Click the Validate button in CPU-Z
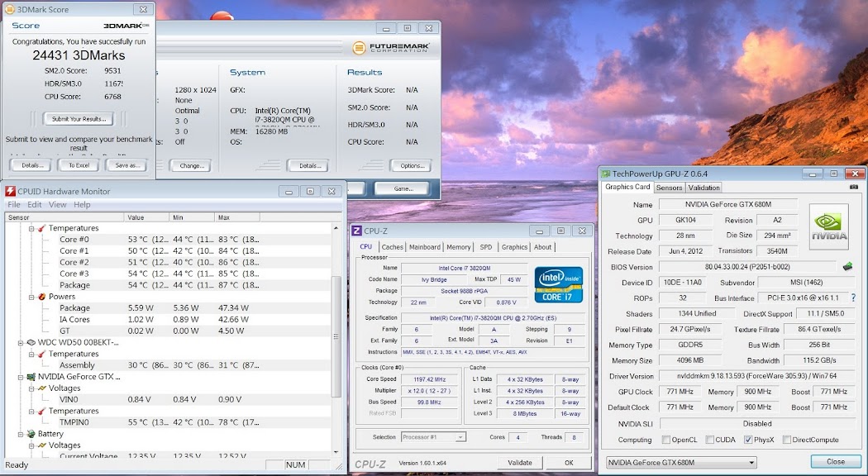This screenshot has width=868, height=476. [519, 463]
